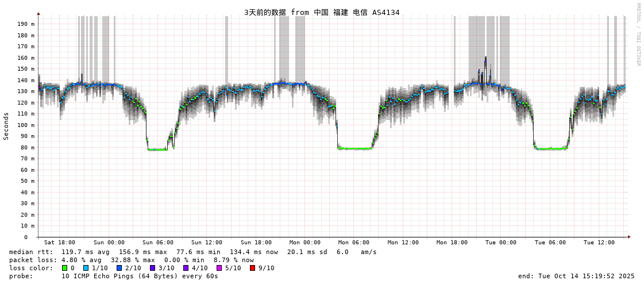Select the Sun 06:00 time axis label
The height and width of the screenshot is (284, 644).
[158, 243]
